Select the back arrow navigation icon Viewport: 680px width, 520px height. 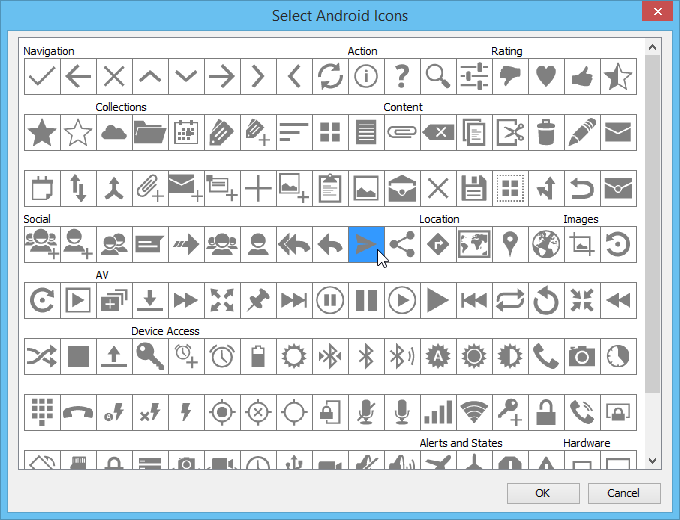[78, 76]
